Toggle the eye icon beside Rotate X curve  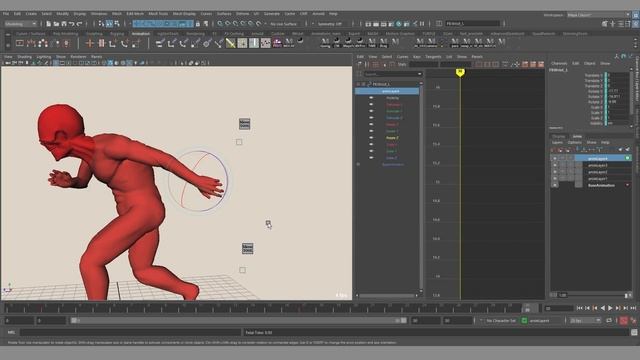371,124
